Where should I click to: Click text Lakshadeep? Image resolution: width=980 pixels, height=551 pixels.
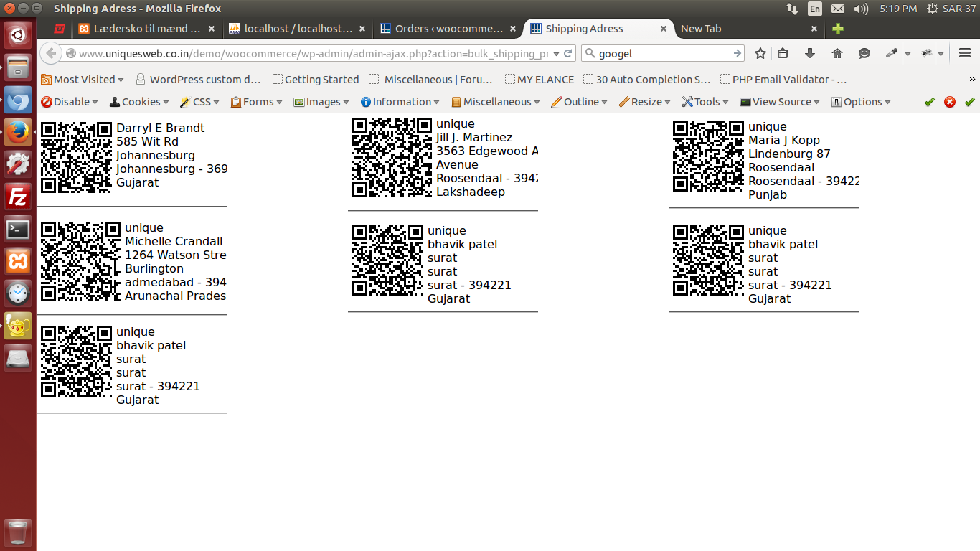tap(471, 192)
